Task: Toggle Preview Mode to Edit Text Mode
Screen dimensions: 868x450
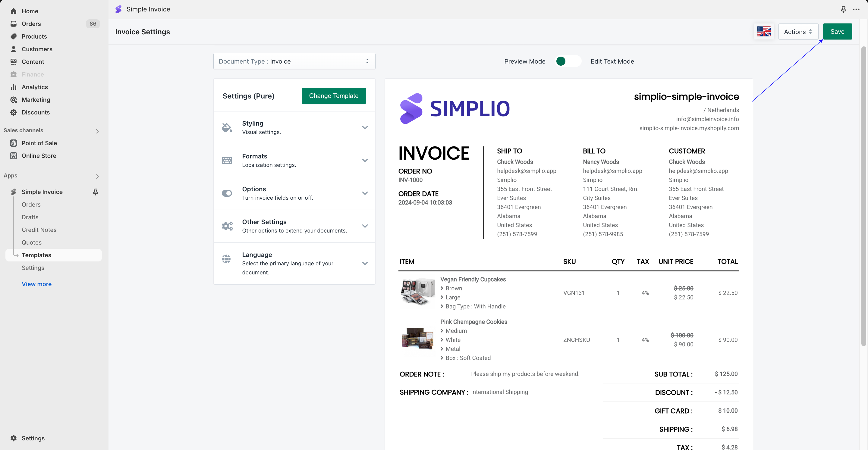Action: (x=568, y=61)
